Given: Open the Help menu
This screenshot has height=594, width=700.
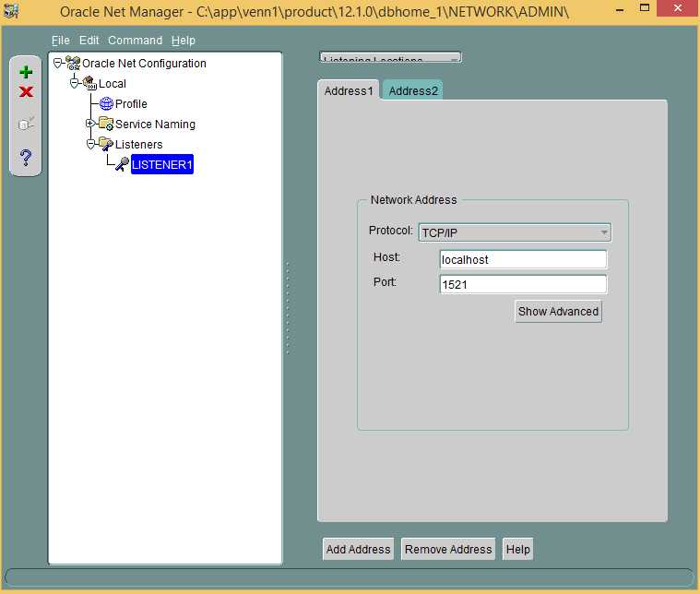Looking at the screenshot, I should pyautogui.click(x=183, y=41).
